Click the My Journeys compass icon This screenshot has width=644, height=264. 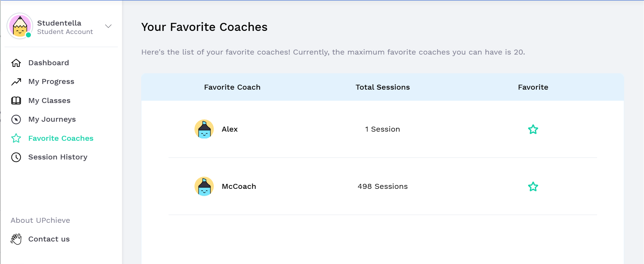point(16,119)
